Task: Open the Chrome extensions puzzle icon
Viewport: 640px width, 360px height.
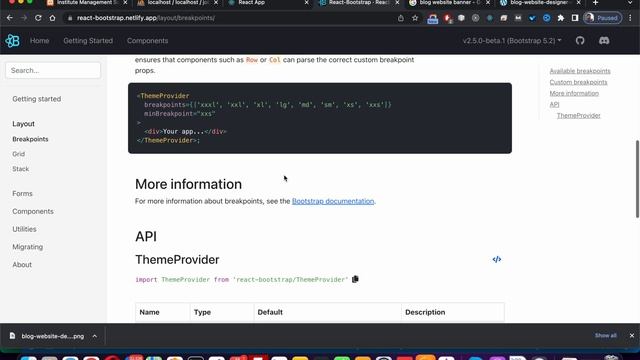Action: tap(561, 18)
